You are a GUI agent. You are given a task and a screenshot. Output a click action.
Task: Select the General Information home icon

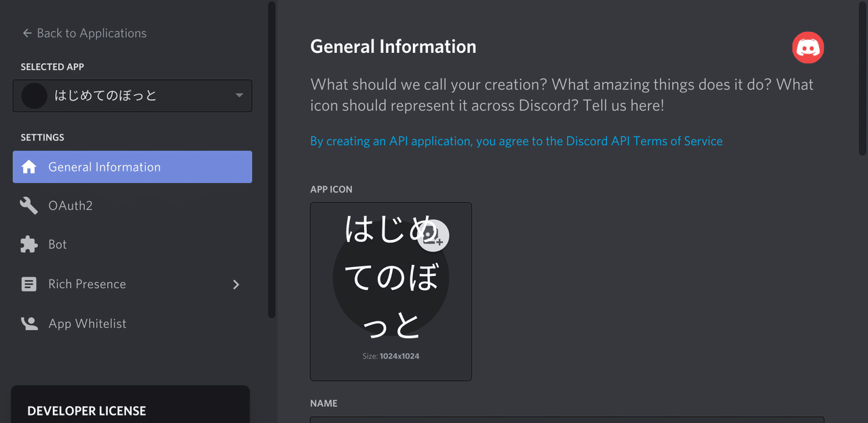click(x=29, y=167)
